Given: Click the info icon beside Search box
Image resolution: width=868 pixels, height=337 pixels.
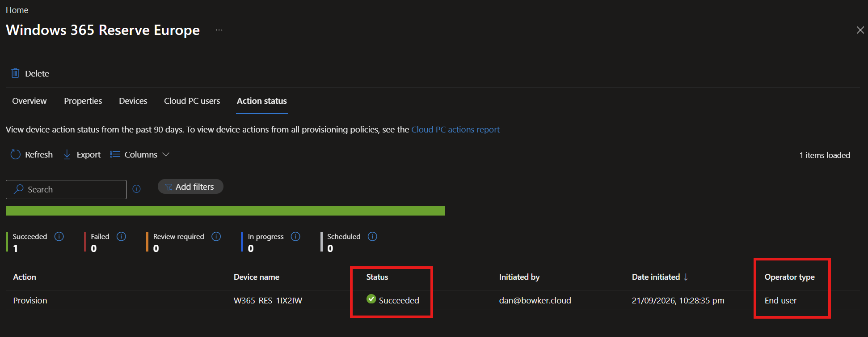Looking at the screenshot, I should point(137,189).
